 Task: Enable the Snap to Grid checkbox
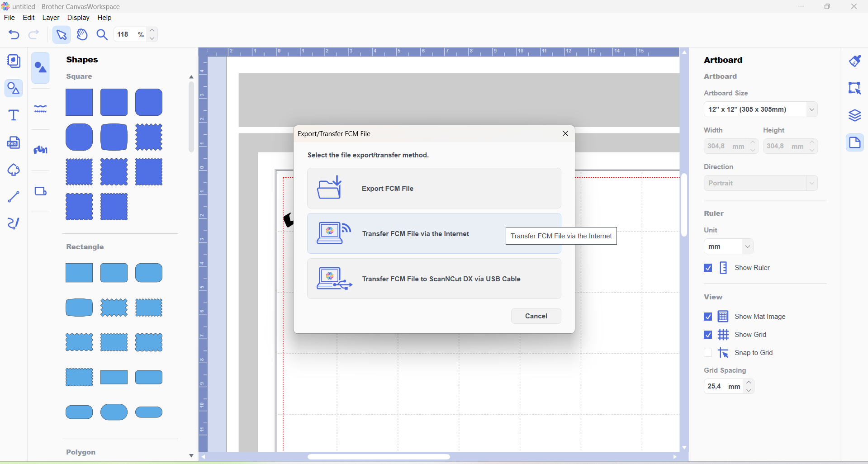pyautogui.click(x=708, y=353)
